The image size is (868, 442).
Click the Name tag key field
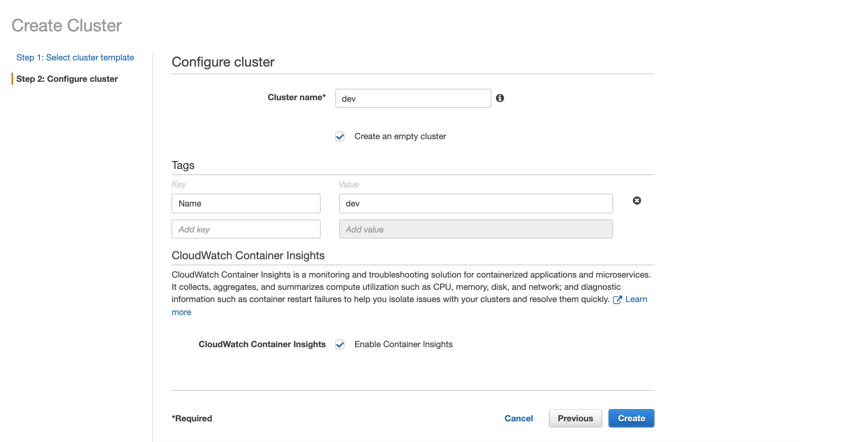coord(246,203)
